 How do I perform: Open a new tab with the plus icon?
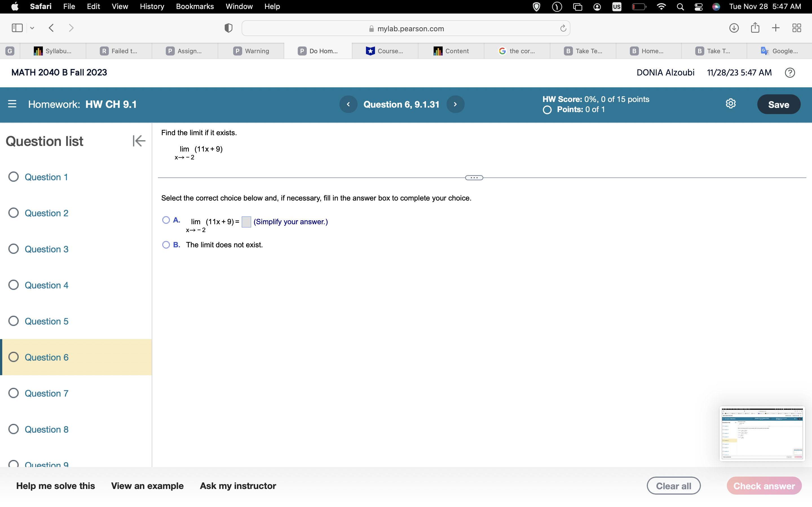click(775, 28)
